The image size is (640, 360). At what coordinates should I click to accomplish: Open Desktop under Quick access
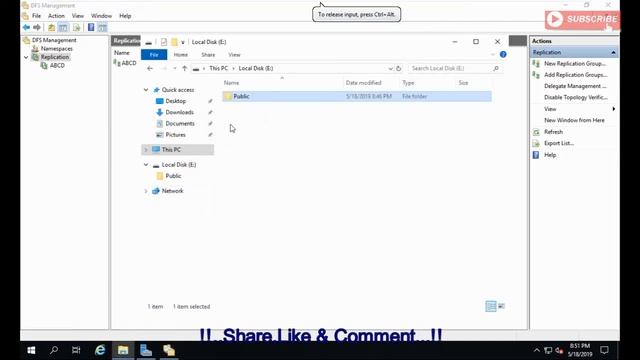click(x=176, y=101)
